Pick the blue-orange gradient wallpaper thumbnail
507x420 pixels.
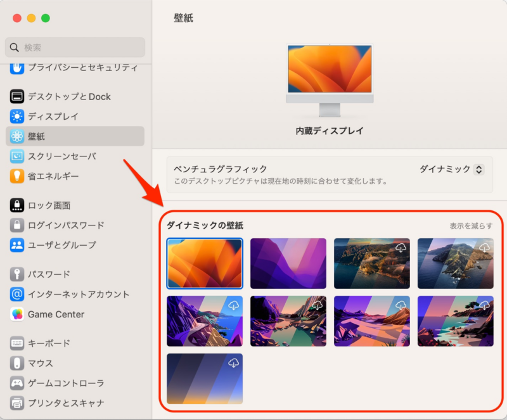coord(205,379)
